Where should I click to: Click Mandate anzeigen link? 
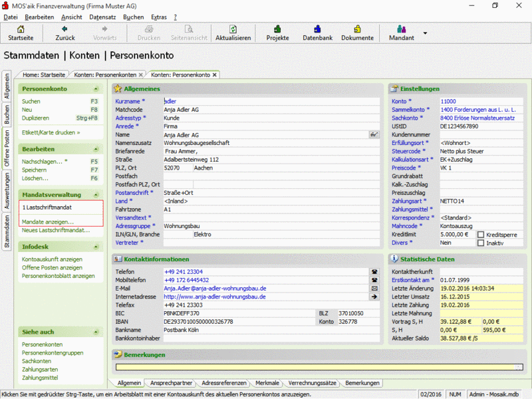point(48,222)
